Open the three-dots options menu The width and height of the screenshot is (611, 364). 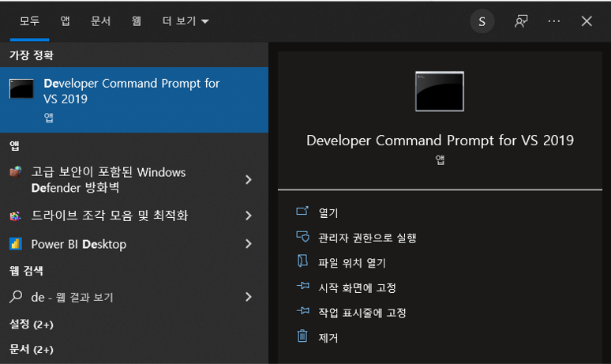553,21
